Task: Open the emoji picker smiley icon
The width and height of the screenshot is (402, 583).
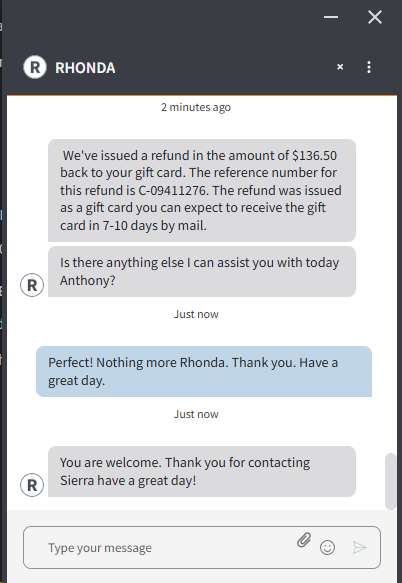Action: coord(327,547)
